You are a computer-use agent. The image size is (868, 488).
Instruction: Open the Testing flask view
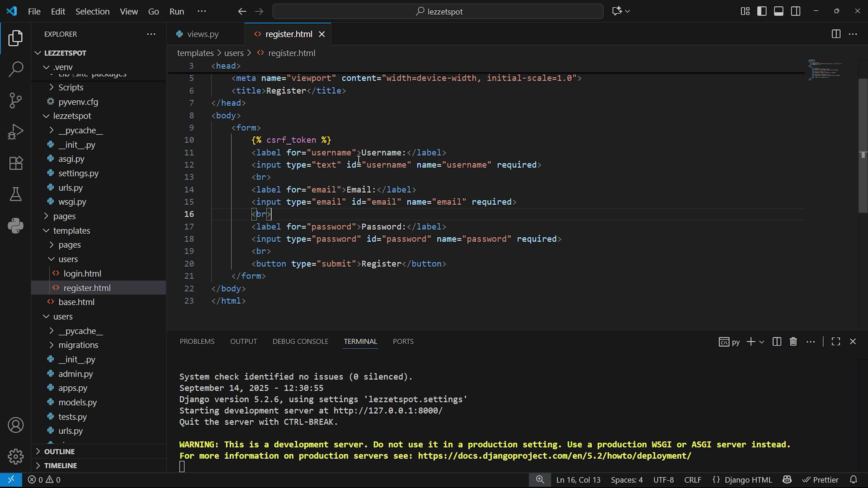16,194
